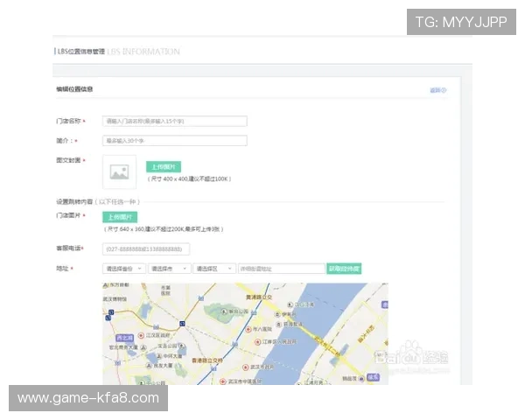Click the 返回 back link
Screen dimensions: 525x420
438,90
